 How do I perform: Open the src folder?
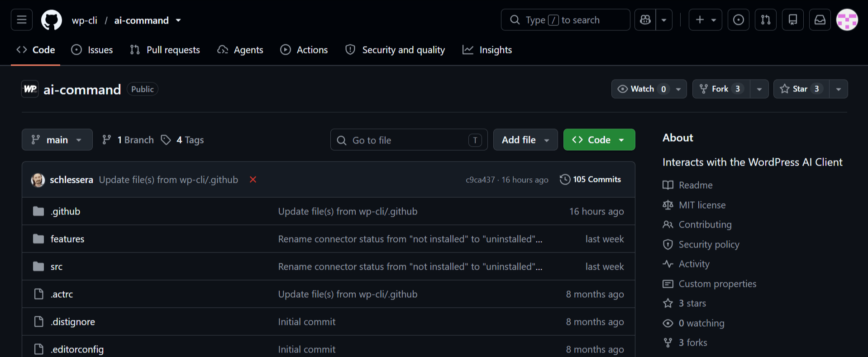coord(57,267)
